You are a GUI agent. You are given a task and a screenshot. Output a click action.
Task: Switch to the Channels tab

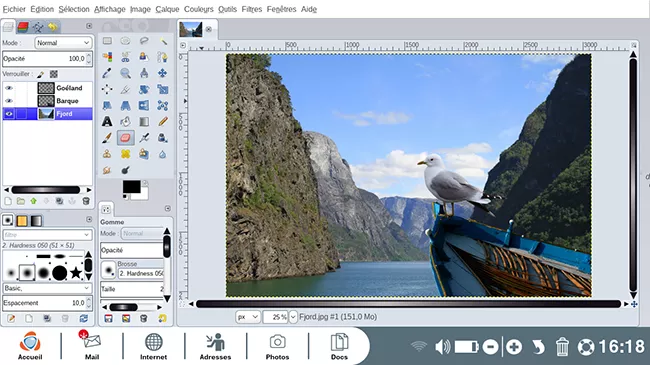pos(23,27)
